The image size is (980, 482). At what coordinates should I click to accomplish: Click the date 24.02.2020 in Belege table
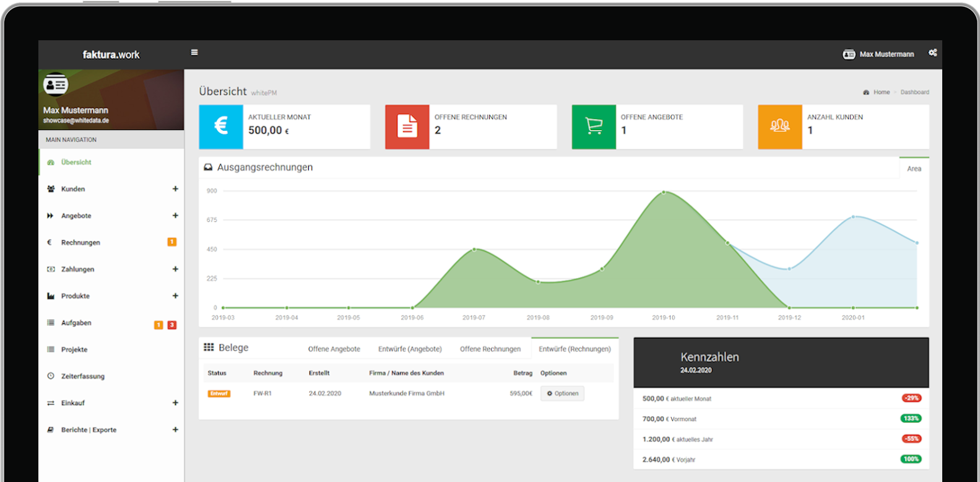325,393
